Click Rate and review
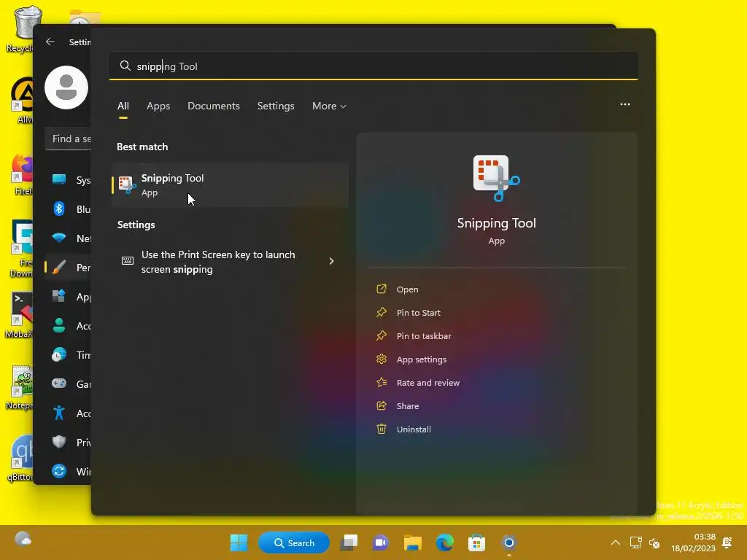The height and width of the screenshot is (560, 747). (x=427, y=383)
